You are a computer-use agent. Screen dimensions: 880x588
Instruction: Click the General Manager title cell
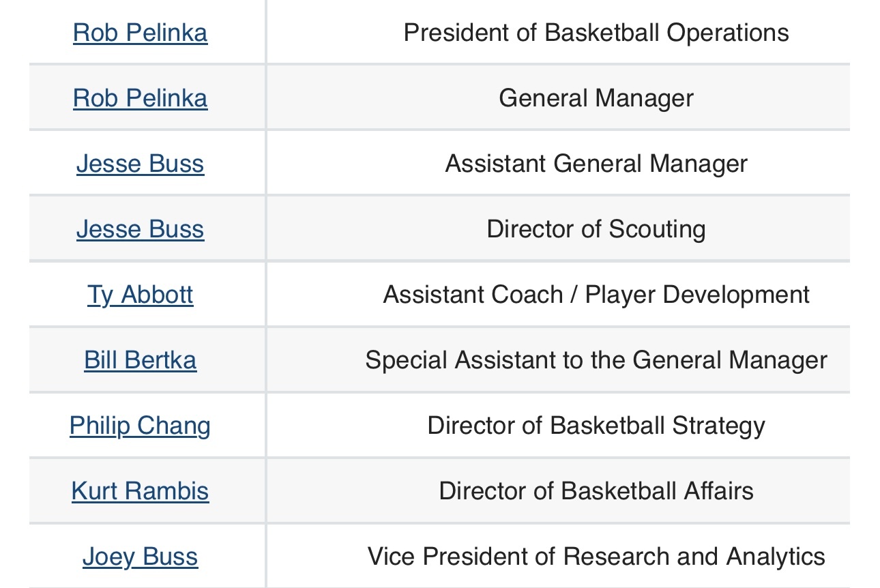click(558, 98)
